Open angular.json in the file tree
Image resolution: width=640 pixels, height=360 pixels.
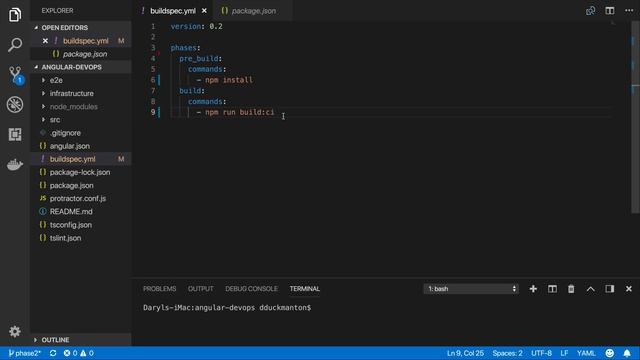click(x=81, y=146)
